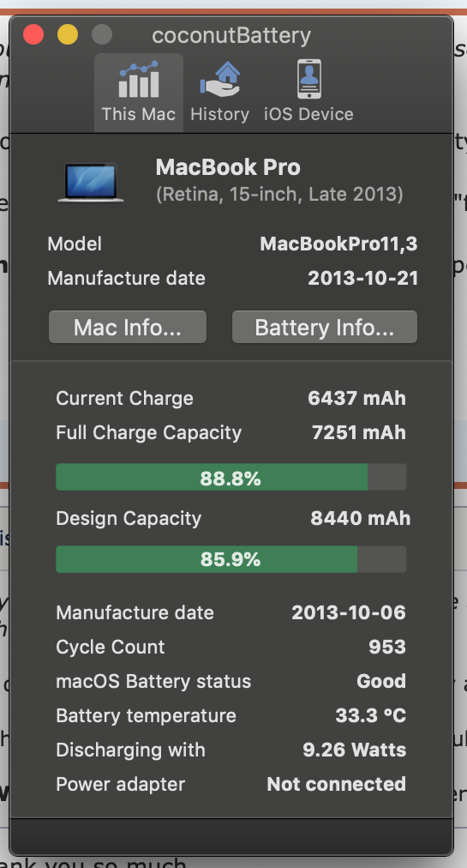467x868 pixels.
Task: Switch to the iOS Device tab label
Action: pyautogui.click(x=308, y=114)
